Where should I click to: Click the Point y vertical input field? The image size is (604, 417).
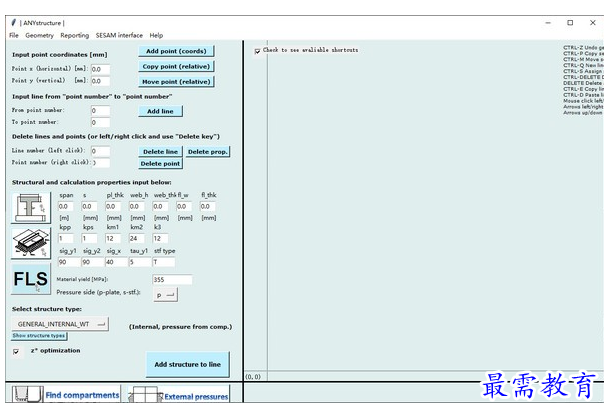click(x=100, y=81)
